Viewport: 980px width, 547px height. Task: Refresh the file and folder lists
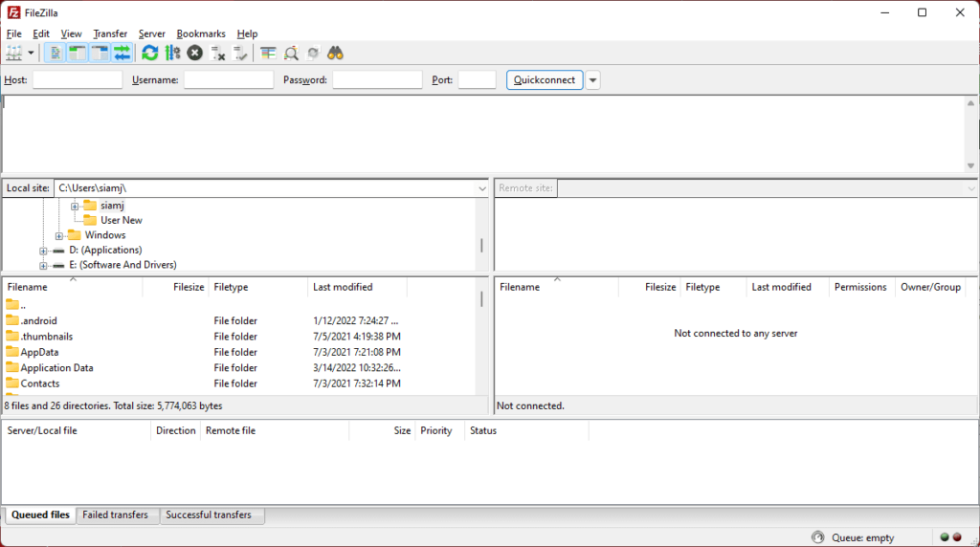click(x=150, y=54)
